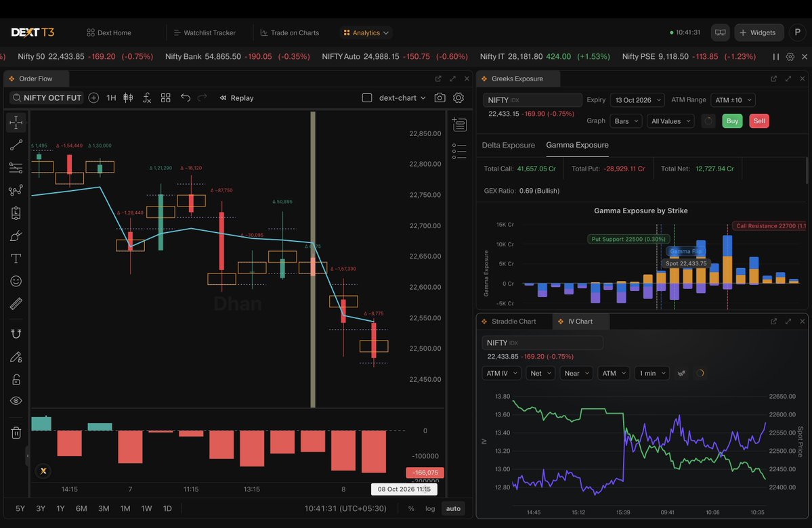This screenshot has width=812, height=528.
Task: Open the ATM IV selector dropdown
Action: point(501,373)
